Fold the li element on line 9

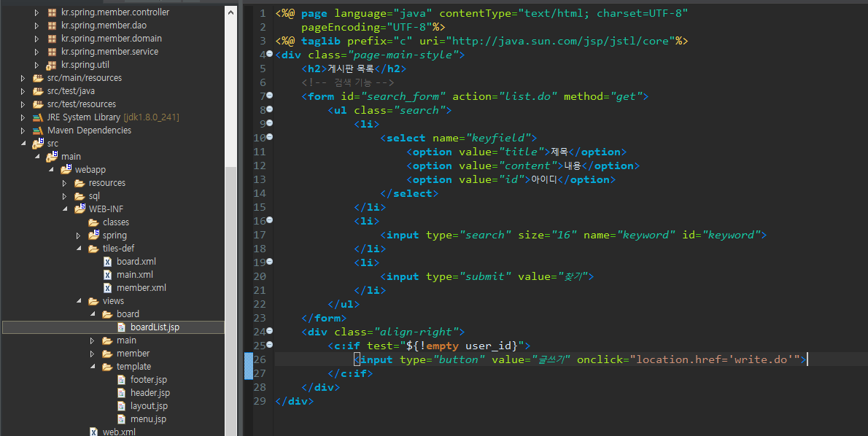270,122
